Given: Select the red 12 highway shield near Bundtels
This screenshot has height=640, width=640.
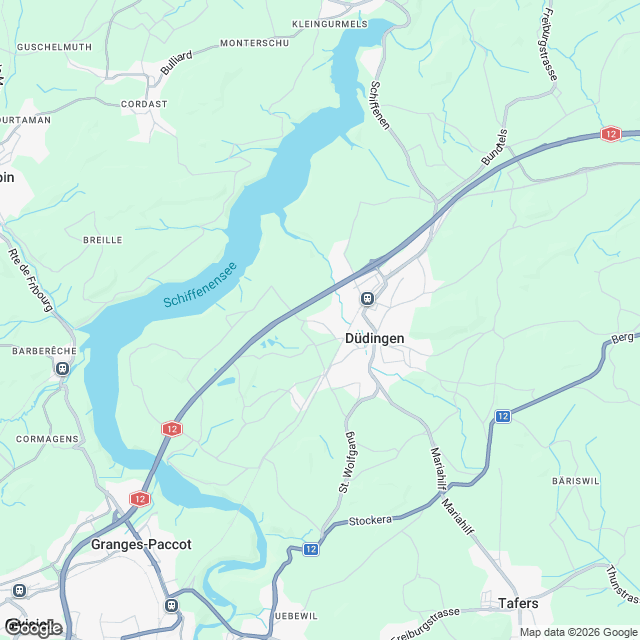Looking at the screenshot, I should 611,134.
